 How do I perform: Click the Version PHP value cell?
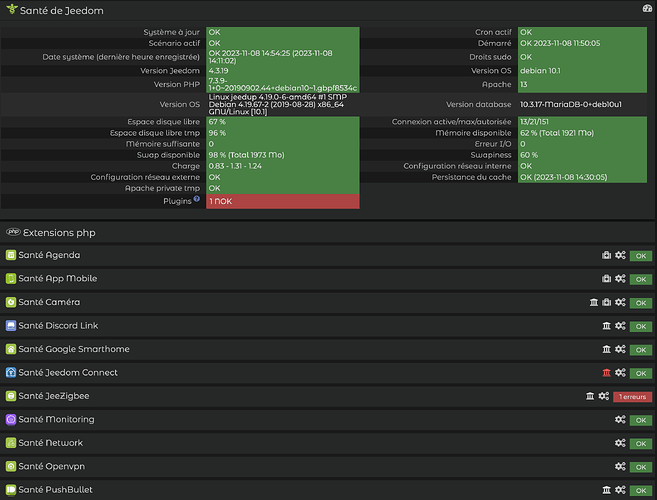(283, 85)
